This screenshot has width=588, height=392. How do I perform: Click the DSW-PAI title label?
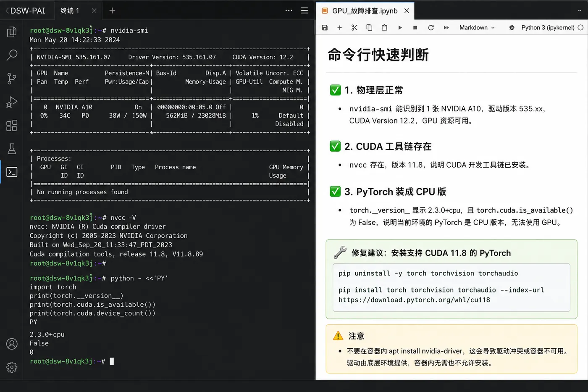(x=28, y=11)
